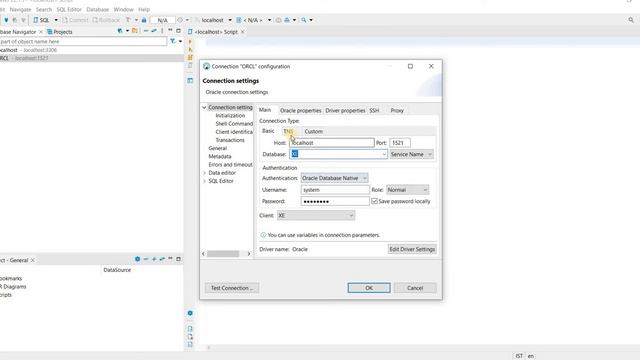Click plus icon in Project panel toolbar

154,259
